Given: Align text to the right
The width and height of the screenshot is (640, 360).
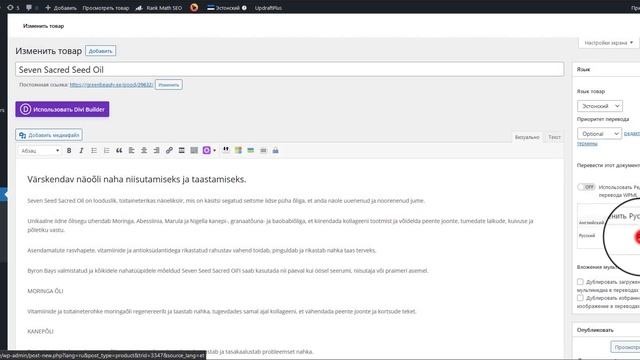Looking at the screenshot, I should click(x=156, y=151).
